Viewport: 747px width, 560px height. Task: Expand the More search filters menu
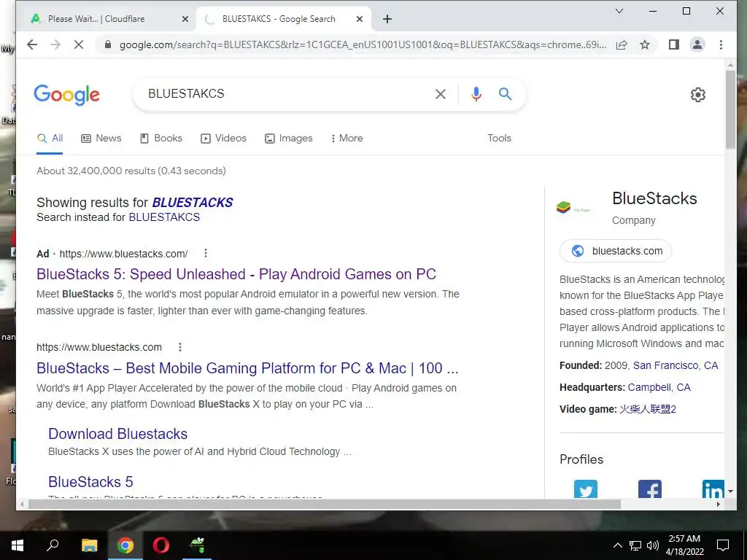point(347,138)
